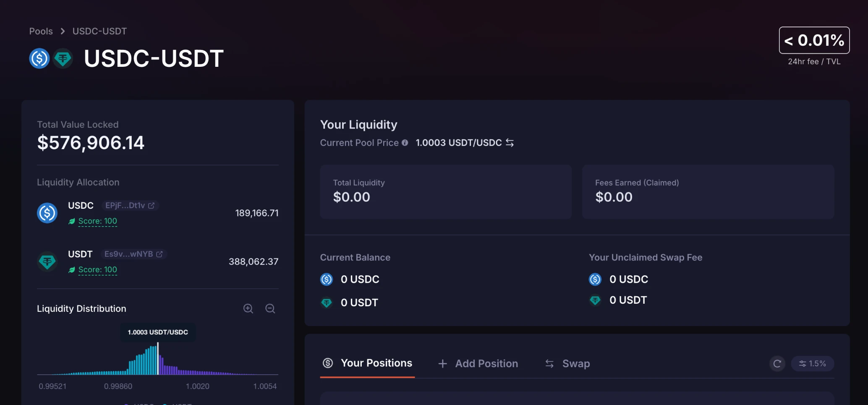Open USDT token address external link
The image size is (868, 405).
[x=159, y=254]
